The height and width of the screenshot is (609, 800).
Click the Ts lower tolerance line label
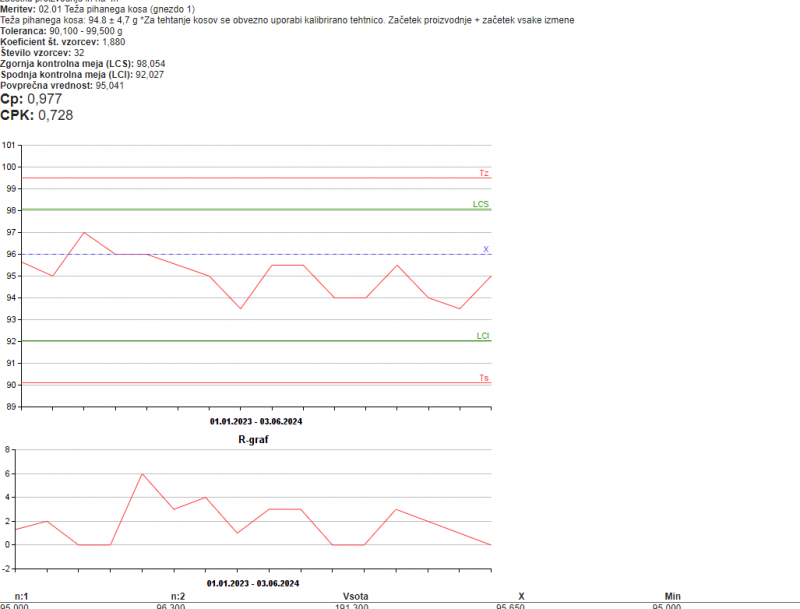pos(483,378)
